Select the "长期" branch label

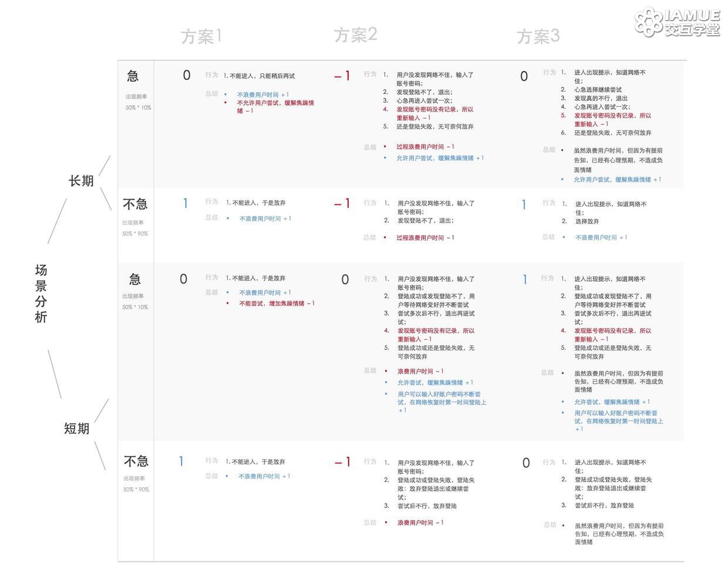81,181
